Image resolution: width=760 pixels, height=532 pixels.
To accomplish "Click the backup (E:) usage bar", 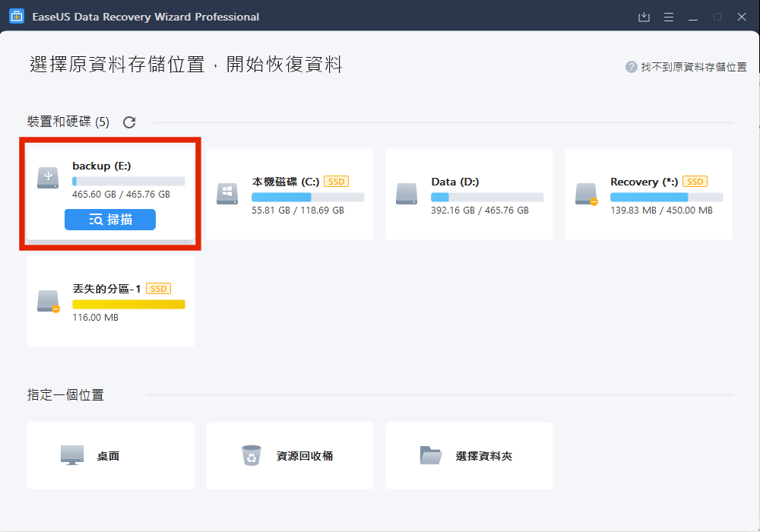I will [x=128, y=181].
